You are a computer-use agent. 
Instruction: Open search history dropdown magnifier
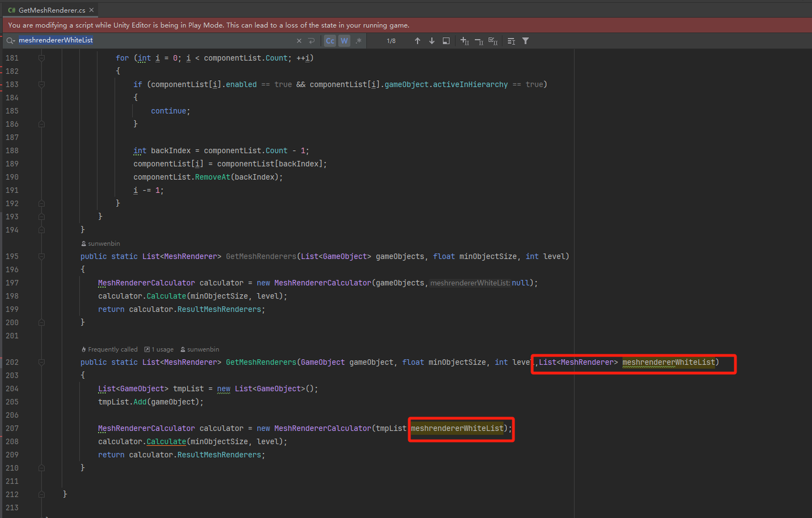pyautogui.click(x=10, y=41)
